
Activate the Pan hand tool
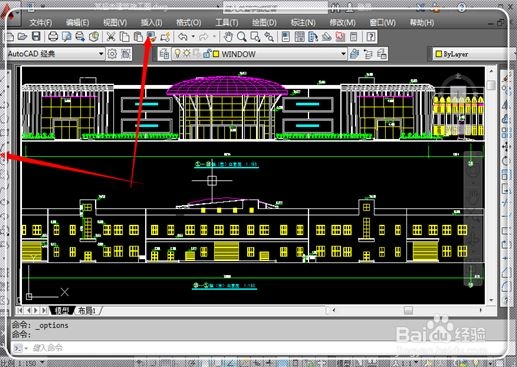(x=228, y=36)
